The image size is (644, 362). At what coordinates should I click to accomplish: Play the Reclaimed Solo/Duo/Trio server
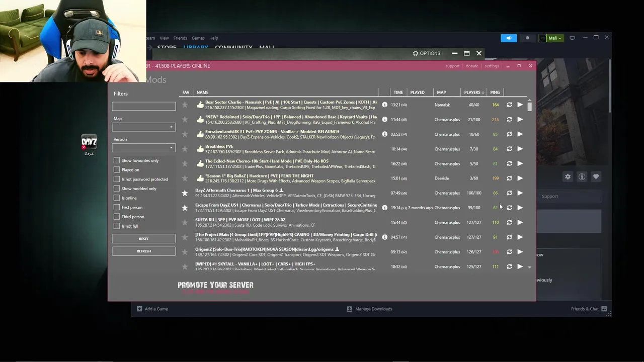pyautogui.click(x=520, y=120)
